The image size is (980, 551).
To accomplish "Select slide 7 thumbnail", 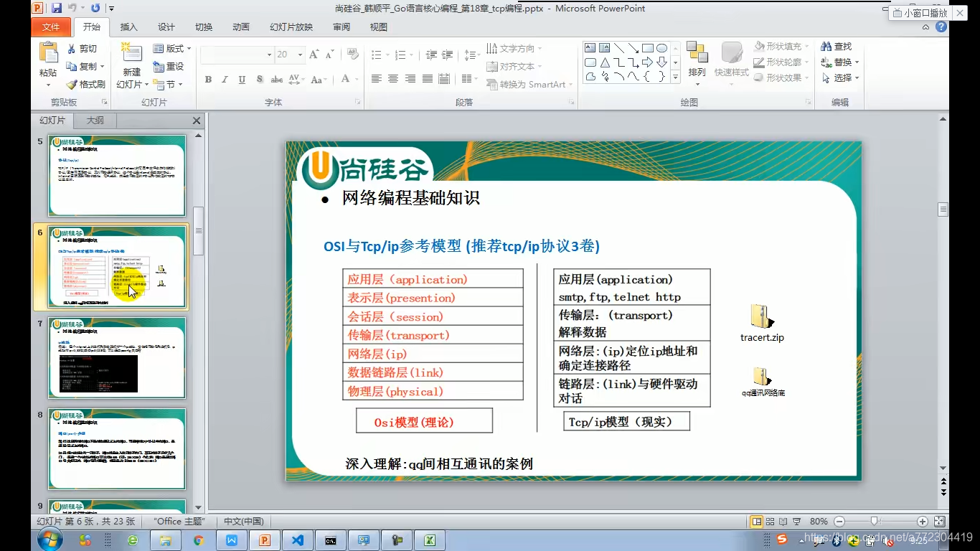I will 117,358.
